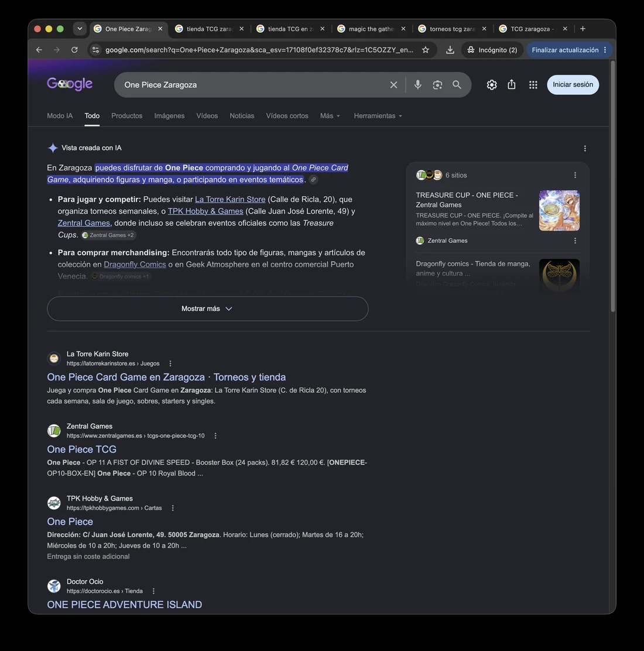This screenshot has width=644, height=651.
Task: Open AI overview three-dot menu
Action: click(585, 148)
